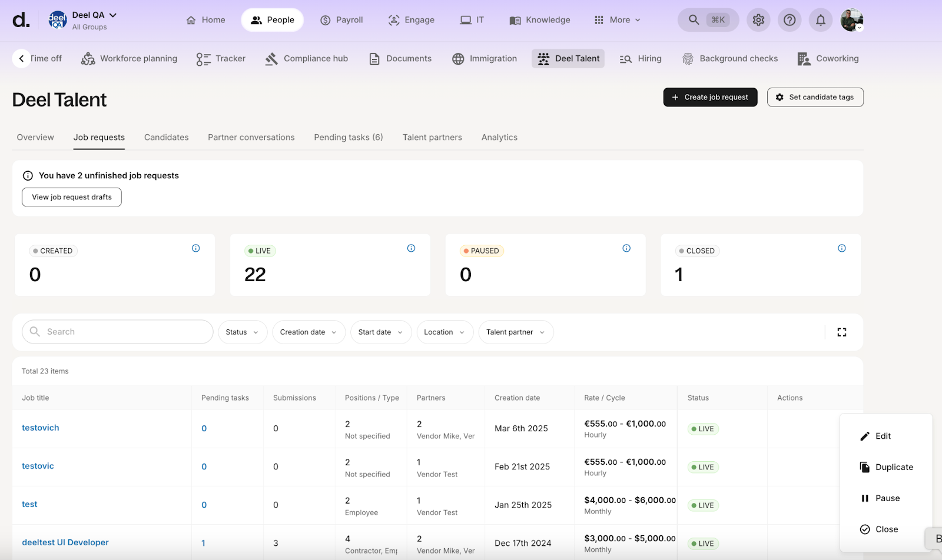
Task: Click the Deel logo icon
Action: tap(21, 20)
